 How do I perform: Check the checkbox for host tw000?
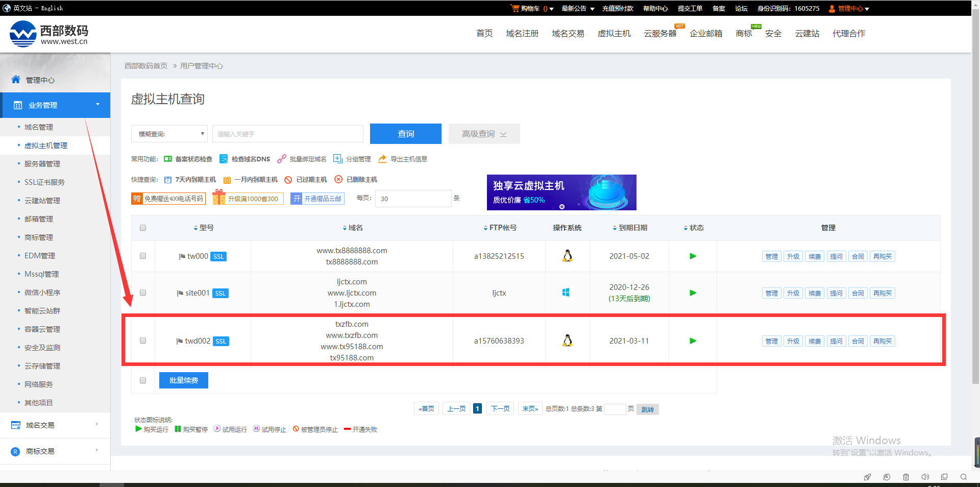tap(143, 256)
